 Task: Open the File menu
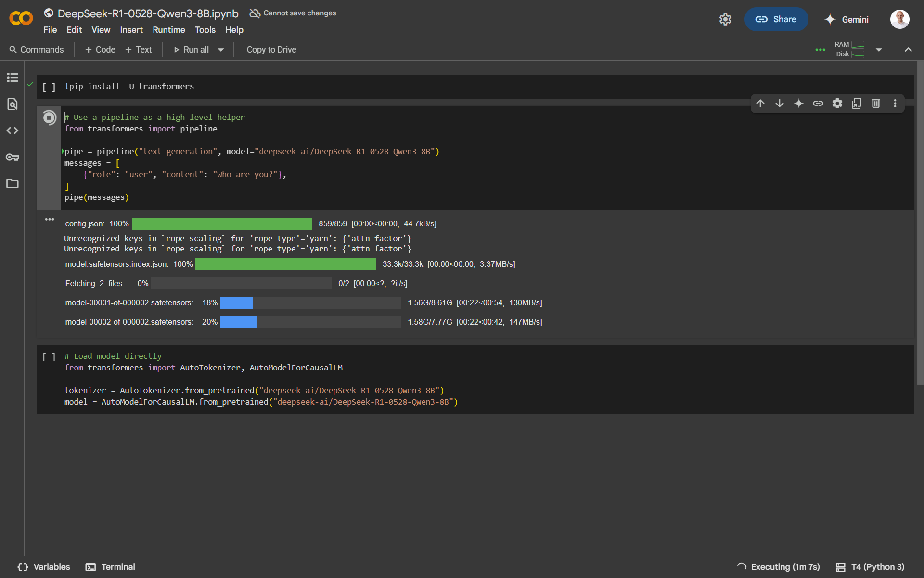coord(50,30)
